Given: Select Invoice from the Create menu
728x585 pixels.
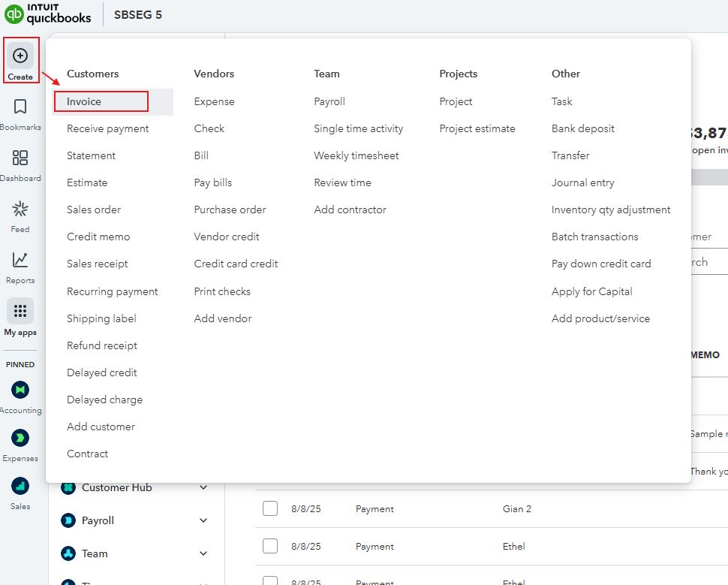Looking at the screenshot, I should pyautogui.click(x=84, y=101).
